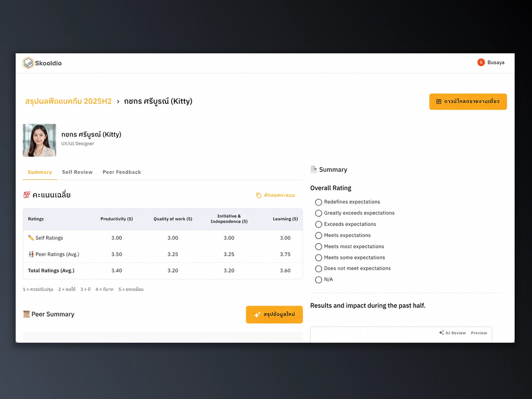Screen dimensions: 532x399
Task: Click the Busaya username
Action: coord(496,63)
